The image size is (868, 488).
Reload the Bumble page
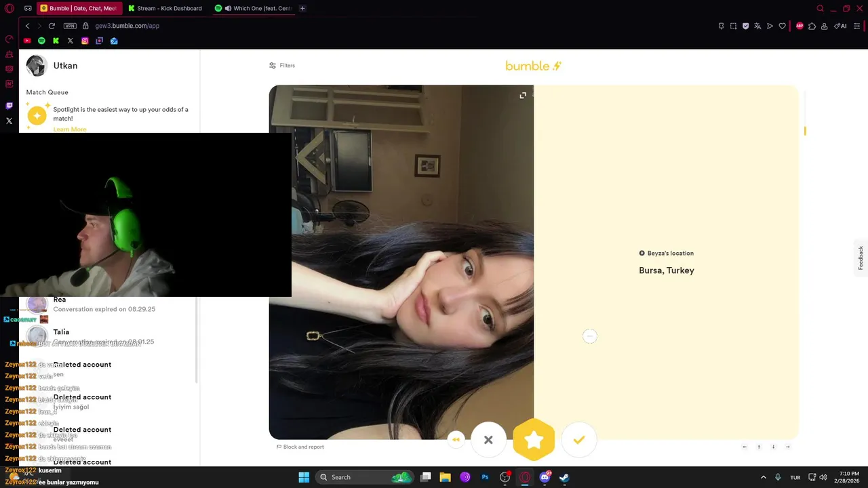click(52, 26)
